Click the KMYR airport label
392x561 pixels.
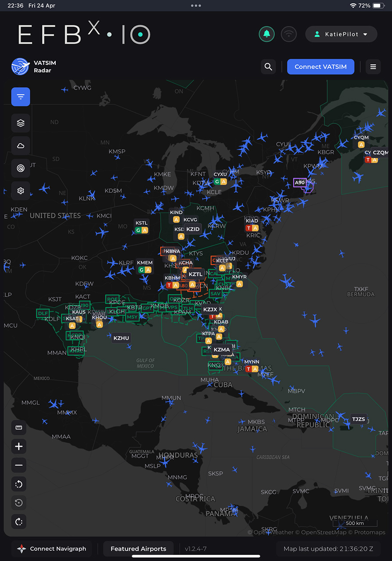pyautogui.click(x=239, y=277)
